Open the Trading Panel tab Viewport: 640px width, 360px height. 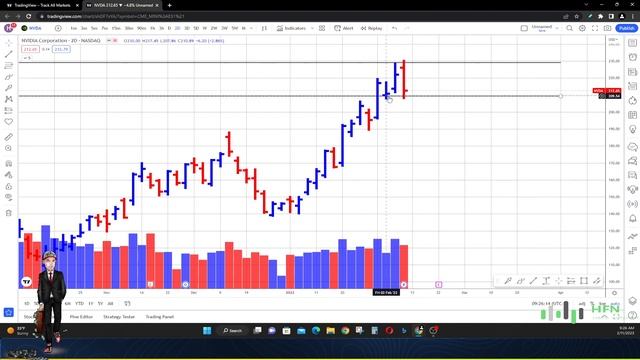[x=160, y=317]
